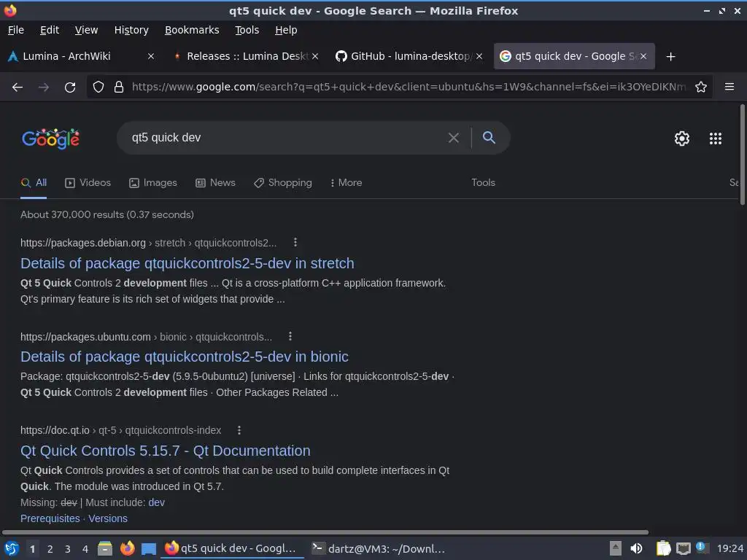Open the system tray expand arrow
747x560 pixels.
(616, 548)
